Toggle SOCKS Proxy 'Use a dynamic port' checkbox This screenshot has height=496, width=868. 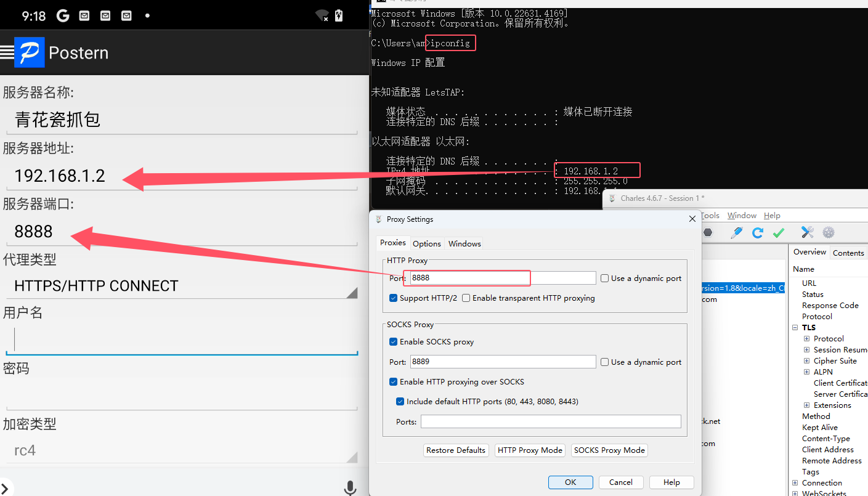[x=605, y=362]
